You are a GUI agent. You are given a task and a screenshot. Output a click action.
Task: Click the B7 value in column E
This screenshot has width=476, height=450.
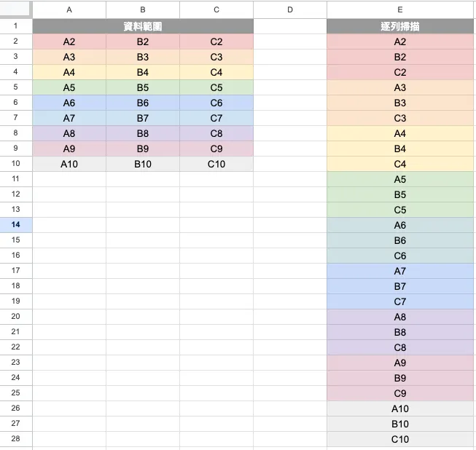(x=400, y=286)
